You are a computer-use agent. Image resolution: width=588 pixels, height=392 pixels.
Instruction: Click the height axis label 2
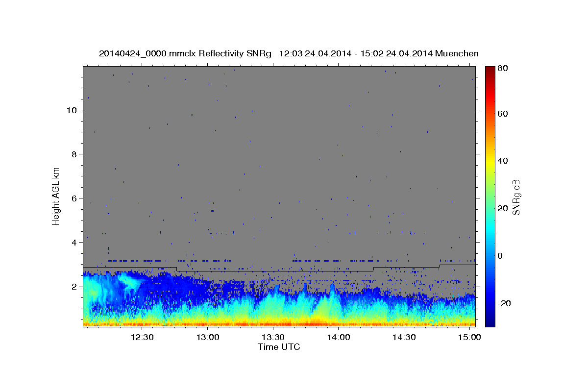(74, 286)
